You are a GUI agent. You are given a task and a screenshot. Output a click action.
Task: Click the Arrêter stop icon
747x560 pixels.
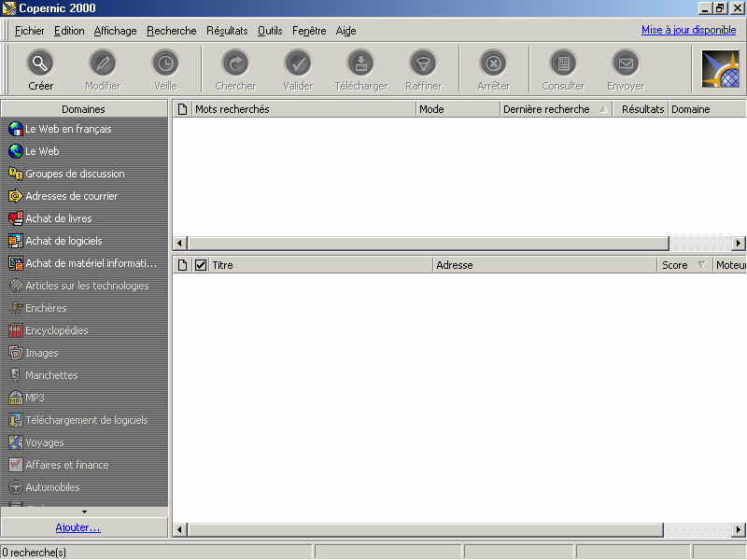(494, 63)
